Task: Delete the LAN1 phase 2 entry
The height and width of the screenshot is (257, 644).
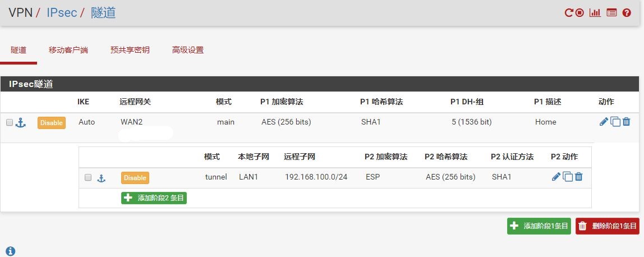Action: click(579, 177)
